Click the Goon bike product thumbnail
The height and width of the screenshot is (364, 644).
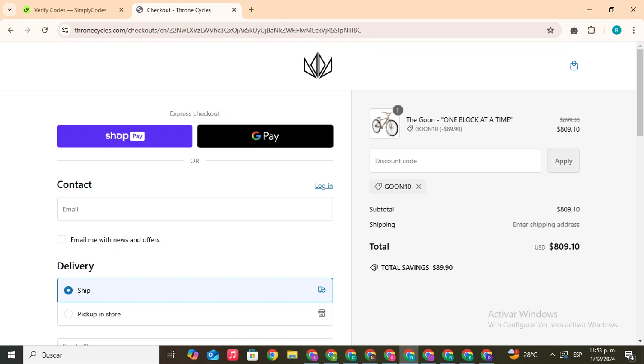coord(385,123)
